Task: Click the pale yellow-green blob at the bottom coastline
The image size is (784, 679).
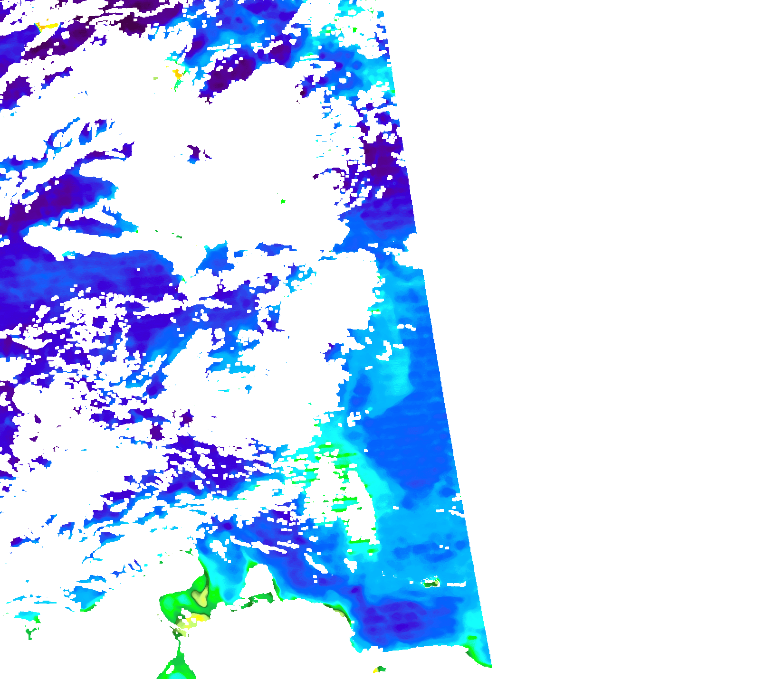Action: [x=201, y=597]
